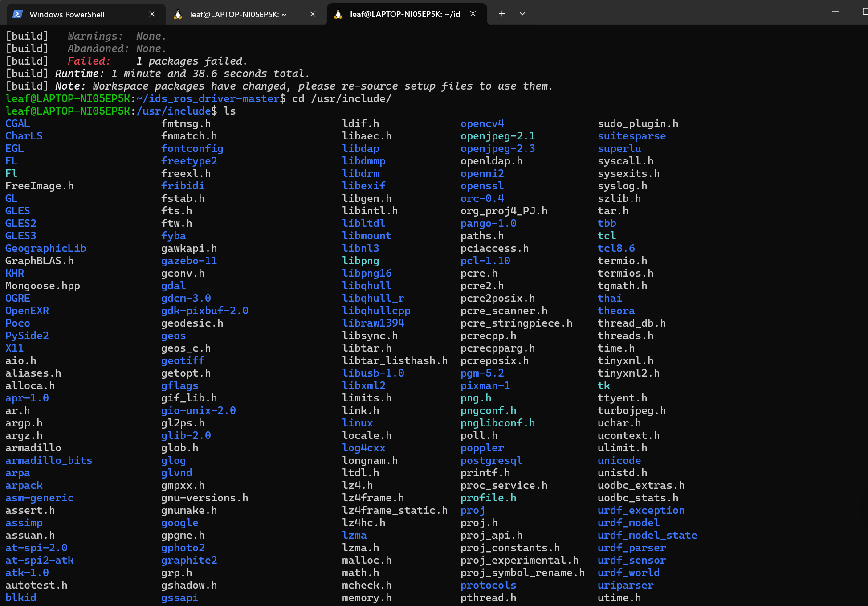The height and width of the screenshot is (606, 868).
Task: Click the ls command at the prompt
Action: point(229,111)
